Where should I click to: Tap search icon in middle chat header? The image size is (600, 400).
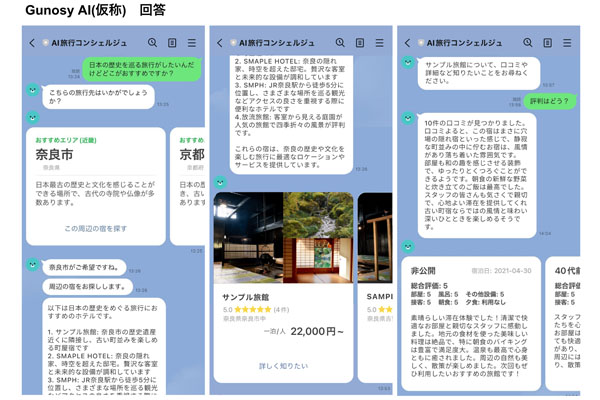tap(341, 43)
